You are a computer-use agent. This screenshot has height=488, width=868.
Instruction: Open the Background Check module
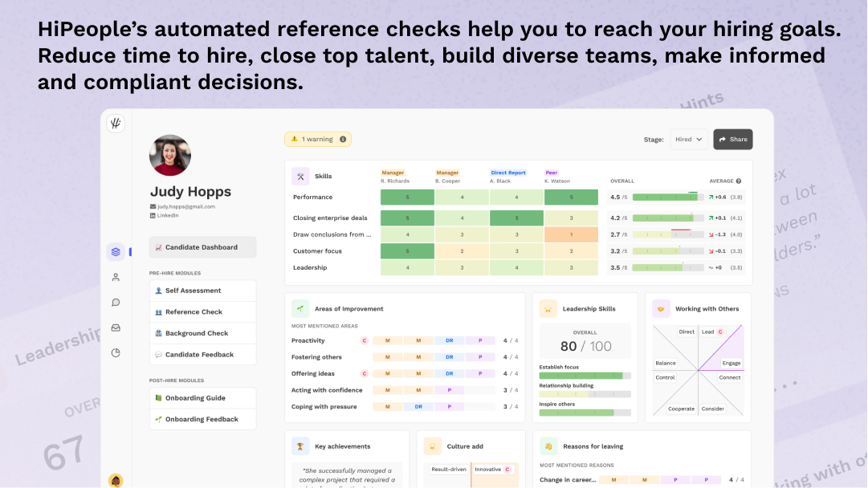[202, 333]
